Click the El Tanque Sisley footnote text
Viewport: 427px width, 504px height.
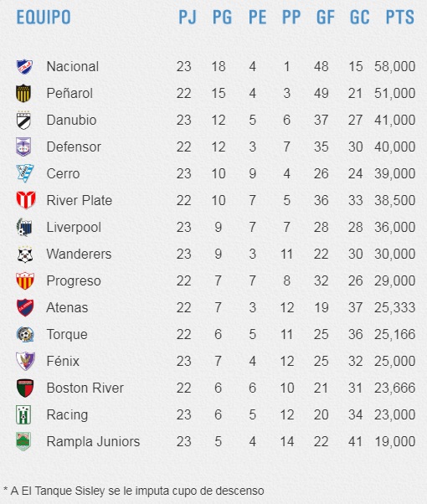click(134, 491)
